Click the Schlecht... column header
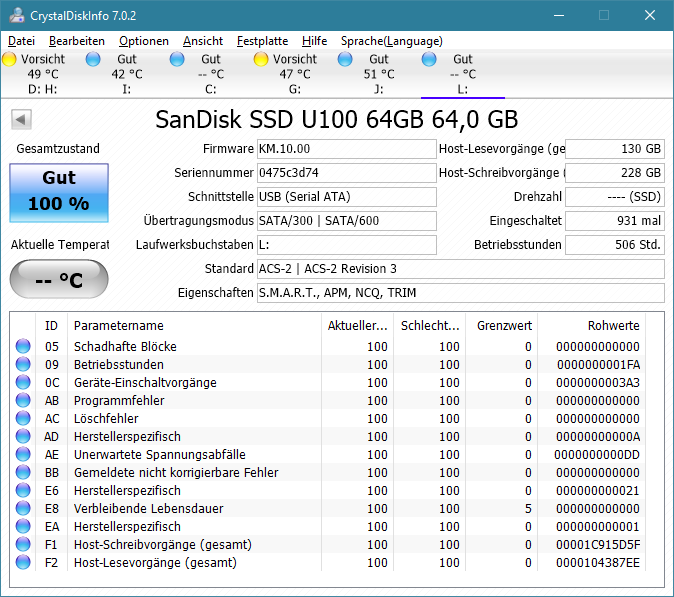 [x=430, y=325]
